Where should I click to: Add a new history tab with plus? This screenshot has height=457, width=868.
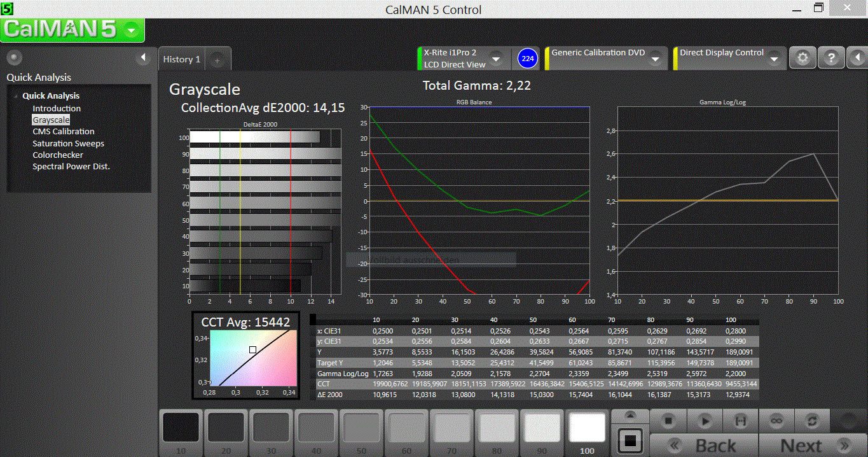pos(217,60)
